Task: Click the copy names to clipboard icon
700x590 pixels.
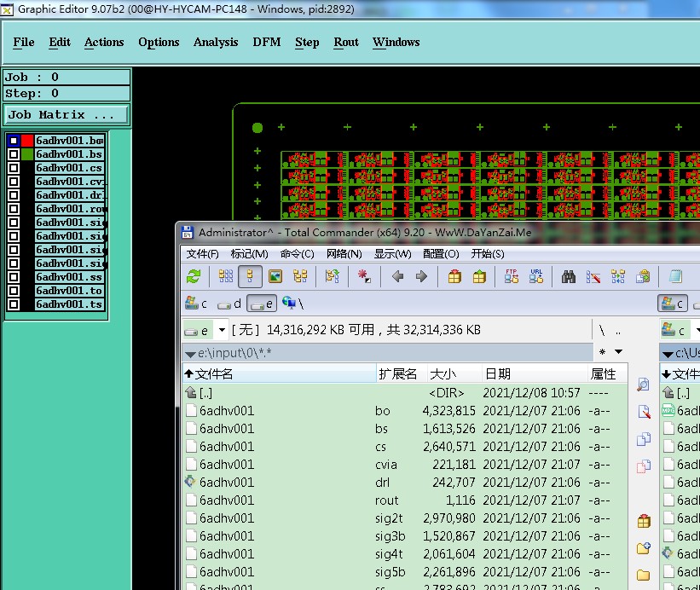Action: (x=643, y=277)
